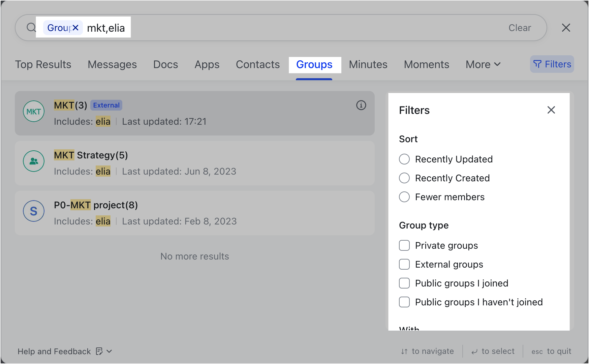Close the Filters panel
The image size is (589, 364).
pos(551,110)
